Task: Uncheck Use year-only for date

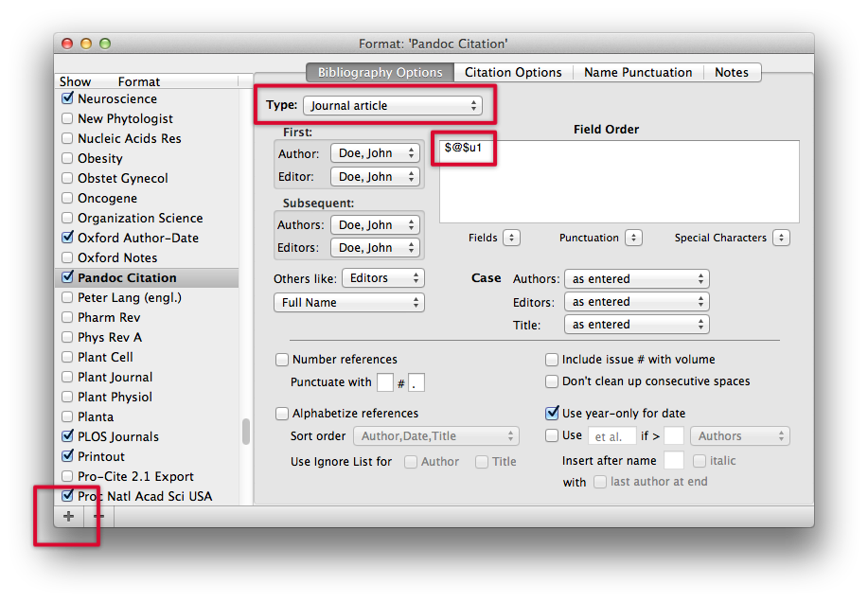Action: coord(553,413)
